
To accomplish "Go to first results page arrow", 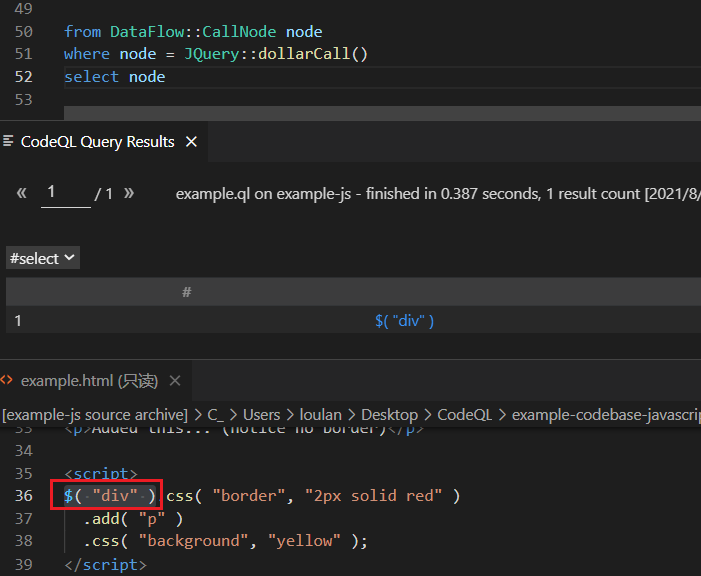I will [x=21, y=193].
